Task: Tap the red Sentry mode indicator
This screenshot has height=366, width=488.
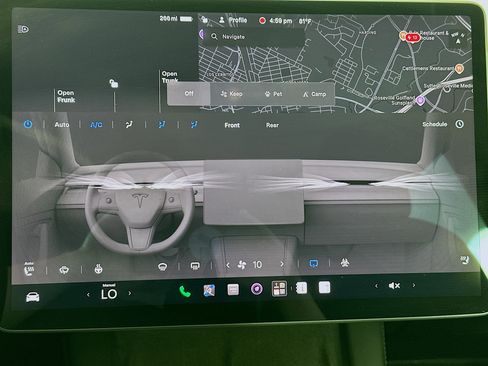Action: click(x=262, y=21)
